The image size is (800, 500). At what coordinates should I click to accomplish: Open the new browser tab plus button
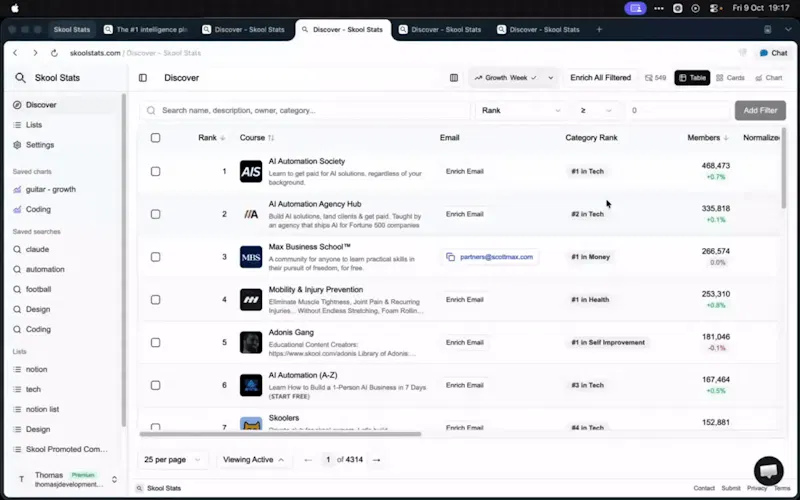tap(599, 30)
